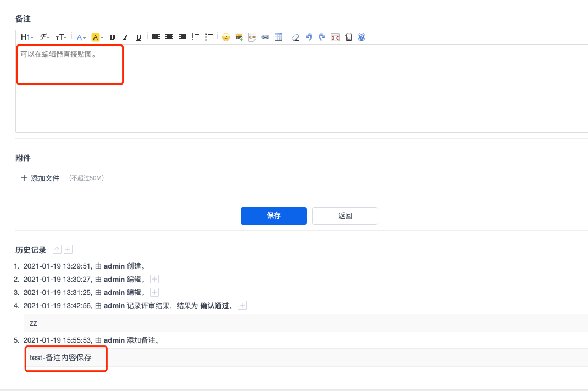The image size is (588, 391).
Task: Open the font size dropdown
Action: [x=61, y=37]
